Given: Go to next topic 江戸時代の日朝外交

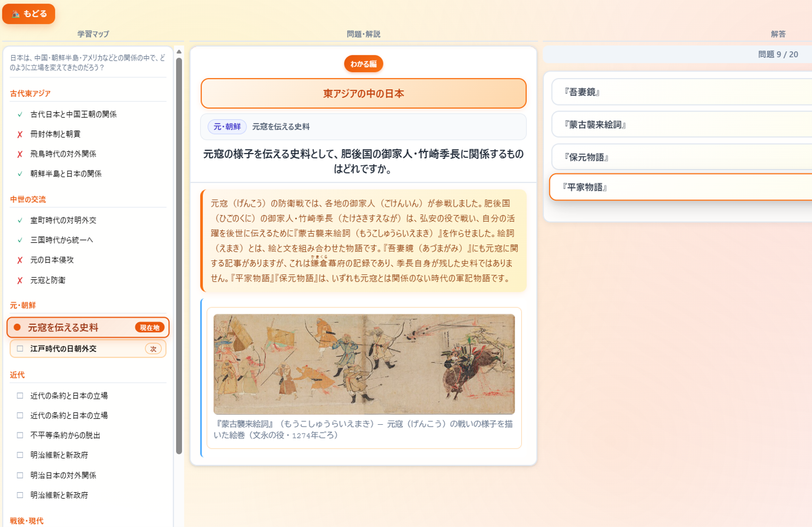Looking at the screenshot, I should coord(88,349).
